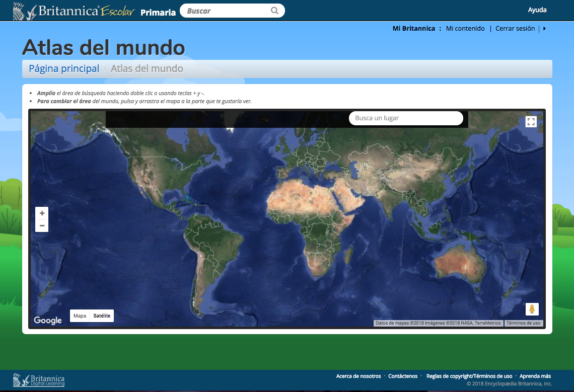Screen dimensions: 574x392
Task: Click the Britannica Escolar logo
Action: click(x=74, y=11)
